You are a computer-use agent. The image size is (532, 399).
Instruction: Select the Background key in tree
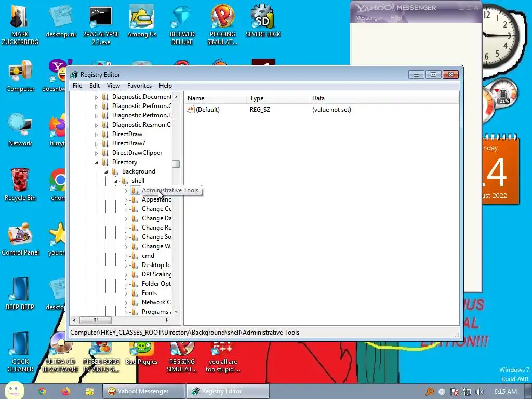(138, 171)
